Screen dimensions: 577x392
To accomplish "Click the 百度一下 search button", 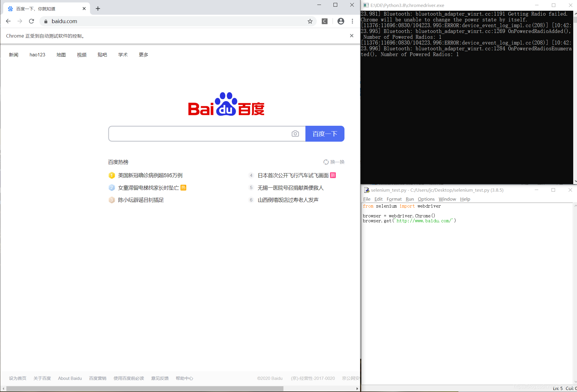I will point(325,134).
